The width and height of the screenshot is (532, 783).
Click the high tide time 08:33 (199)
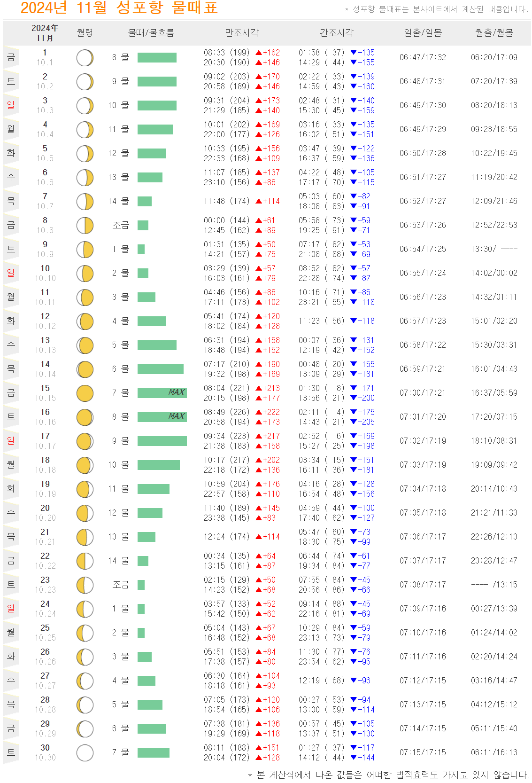tap(227, 53)
